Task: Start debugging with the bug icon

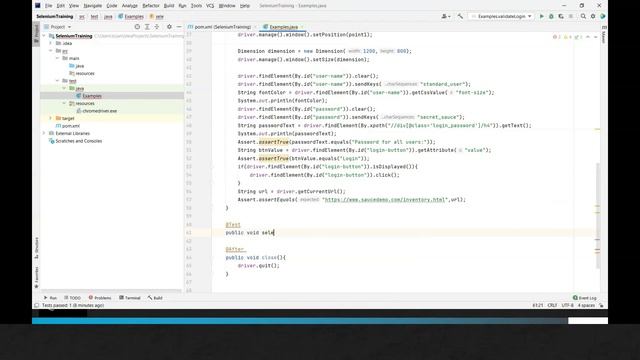Action: click(x=551, y=16)
